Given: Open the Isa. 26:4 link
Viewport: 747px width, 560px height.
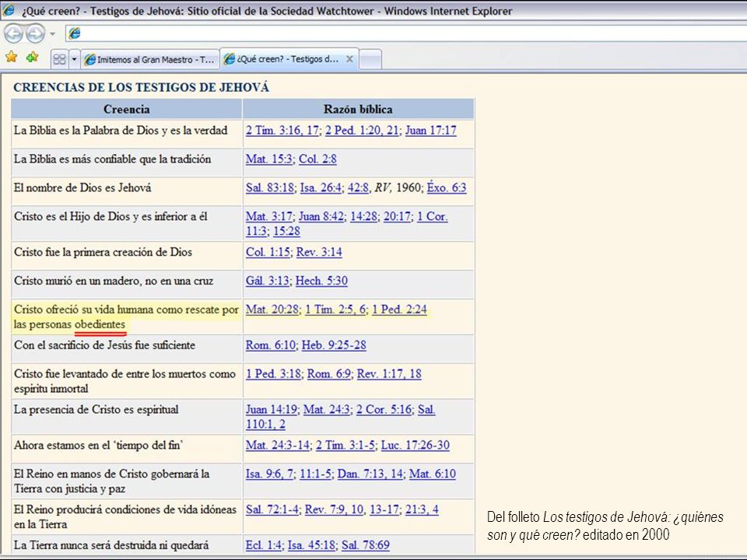Looking at the screenshot, I should tap(321, 187).
